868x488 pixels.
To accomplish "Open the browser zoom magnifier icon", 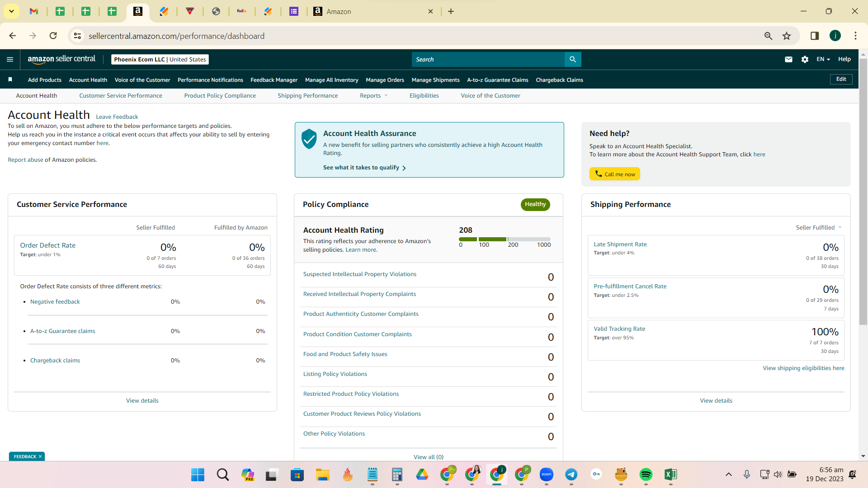I will click(x=768, y=36).
